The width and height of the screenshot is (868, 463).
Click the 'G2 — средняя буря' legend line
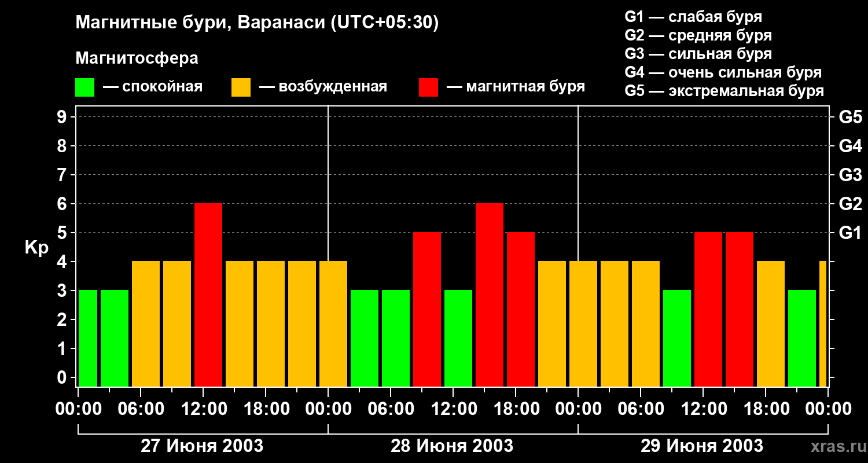pos(698,35)
